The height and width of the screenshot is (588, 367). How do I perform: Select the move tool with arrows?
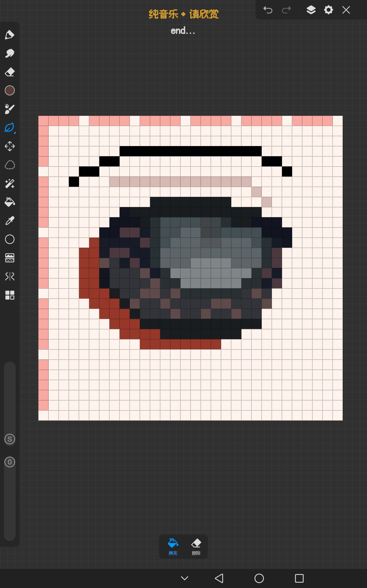click(x=10, y=146)
